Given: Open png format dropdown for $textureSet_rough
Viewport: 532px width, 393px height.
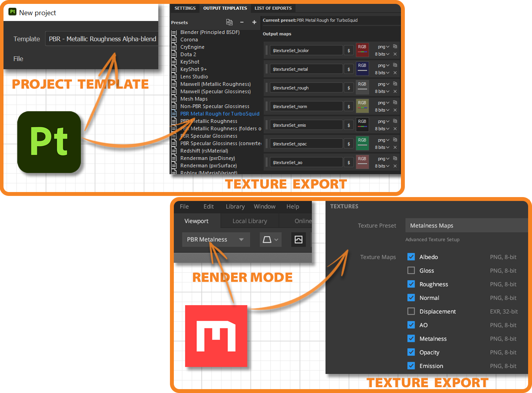Looking at the screenshot, I should 383,84.
